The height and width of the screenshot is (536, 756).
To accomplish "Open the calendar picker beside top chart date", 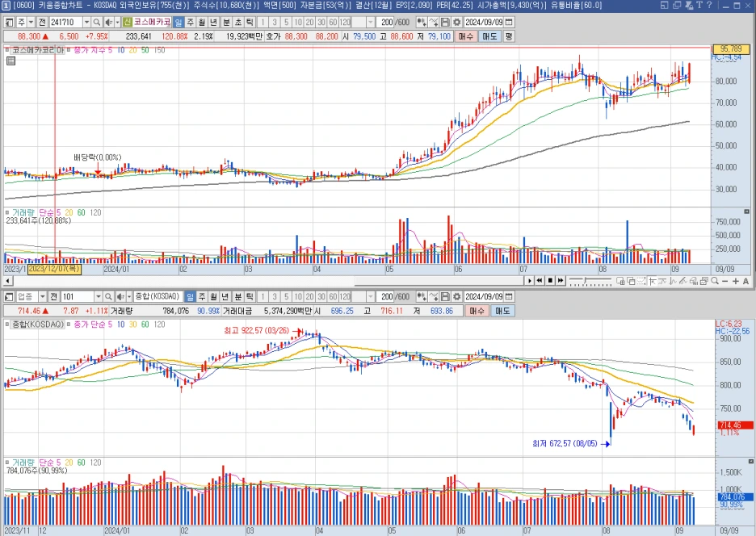I will pos(509,22).
